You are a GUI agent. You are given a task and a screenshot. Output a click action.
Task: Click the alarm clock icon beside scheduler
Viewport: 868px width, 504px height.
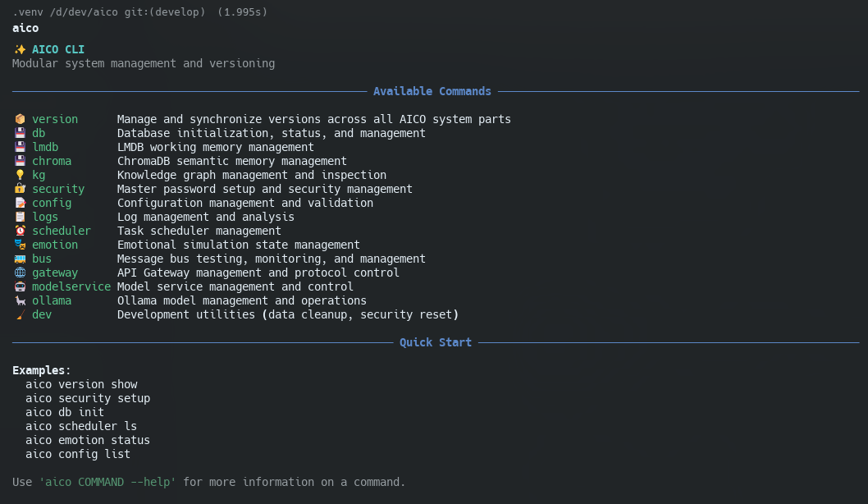click(20, 231)
